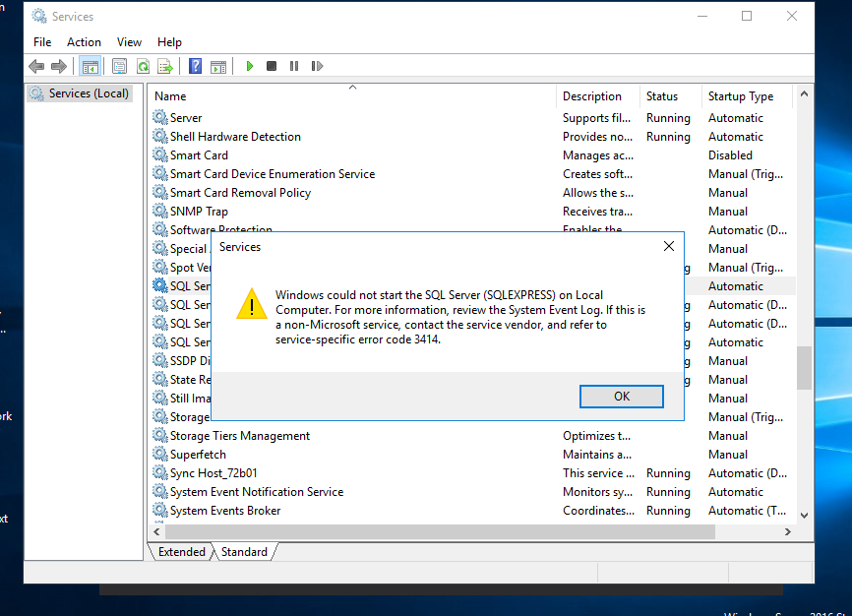Close the Services error dialog
Screen dimensions: 852x616
click(x=669, y=246)
